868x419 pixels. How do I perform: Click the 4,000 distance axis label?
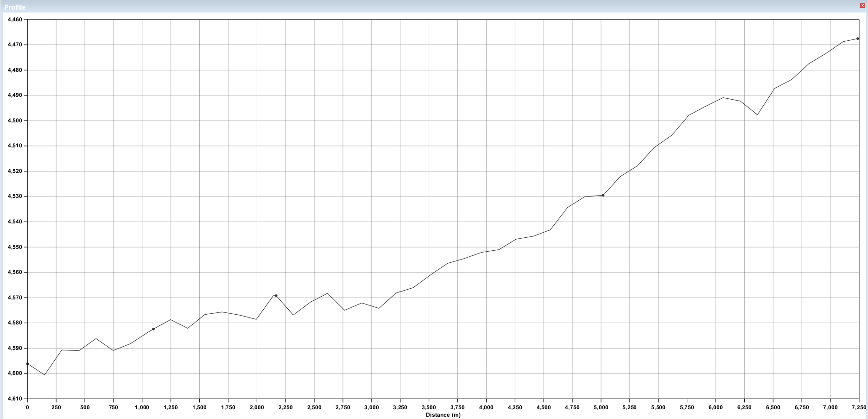click(x=486, y=407)
